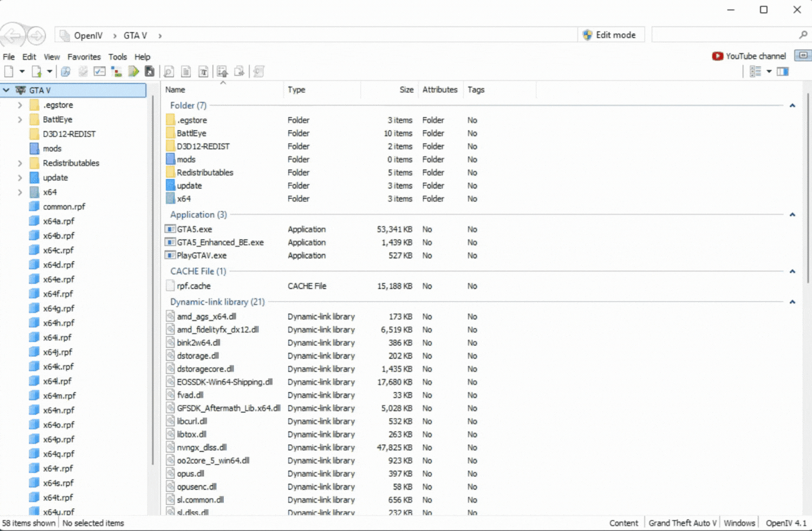Click the PlayGTAV.exe application icon
The image size is (812, 531).
point(170,255)
